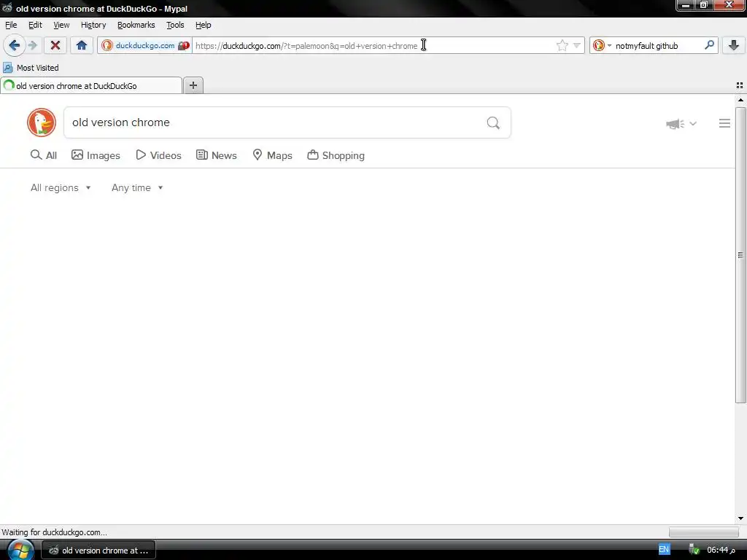Viewport: 747px width, 560px height.
Task: Switch to the Images results tab
Action: tap(96, 155)
